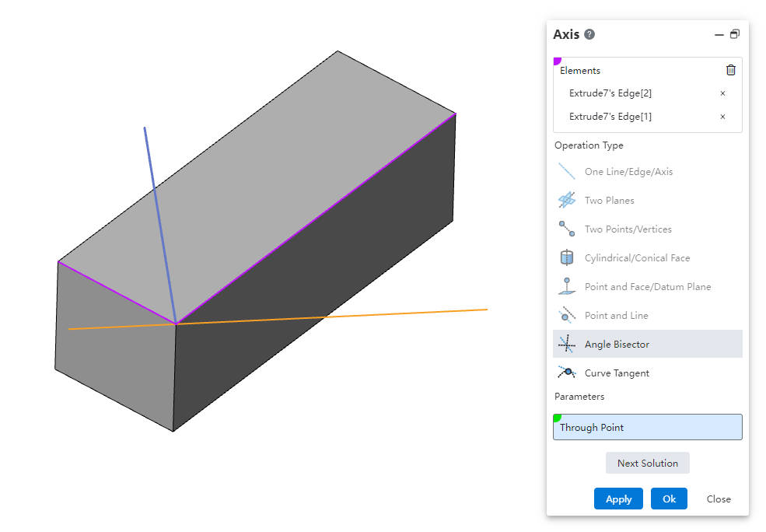Select Two Planes icon

(x=567, y=201)
